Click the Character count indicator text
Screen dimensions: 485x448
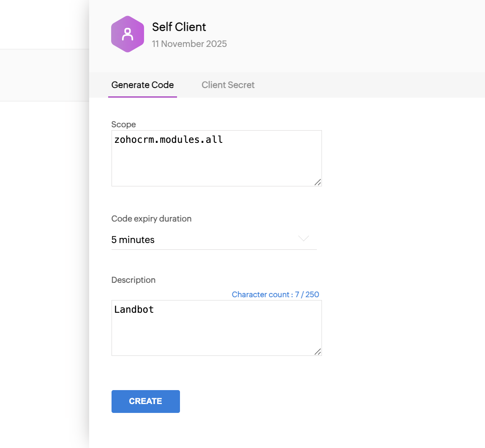click(275, 294)
